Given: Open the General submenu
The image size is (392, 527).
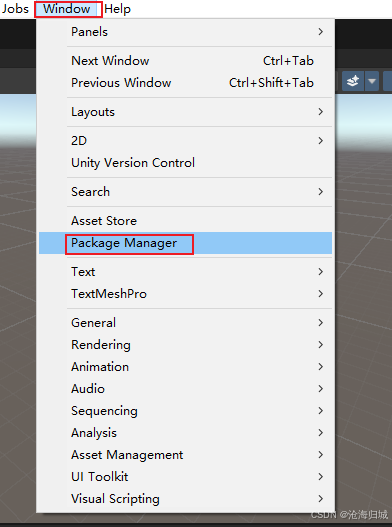Looking at the screenshot, I should 185,323.
